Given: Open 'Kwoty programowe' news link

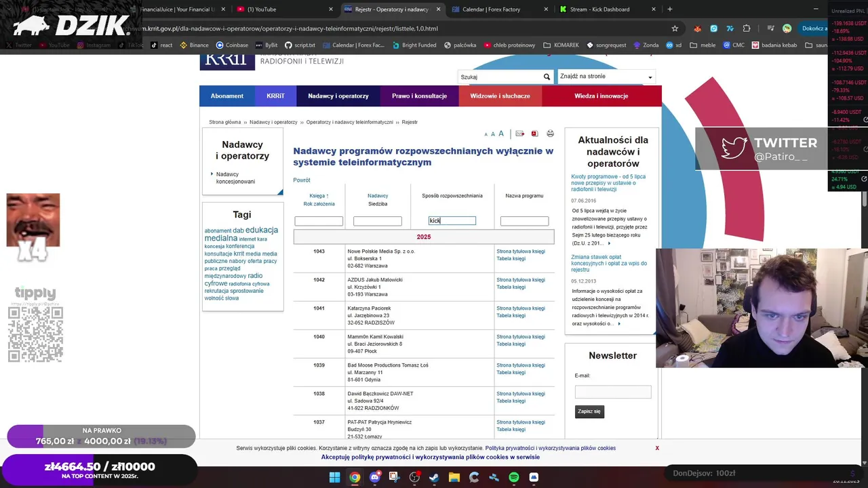Looking at the screenshot, I should point(608,183).
